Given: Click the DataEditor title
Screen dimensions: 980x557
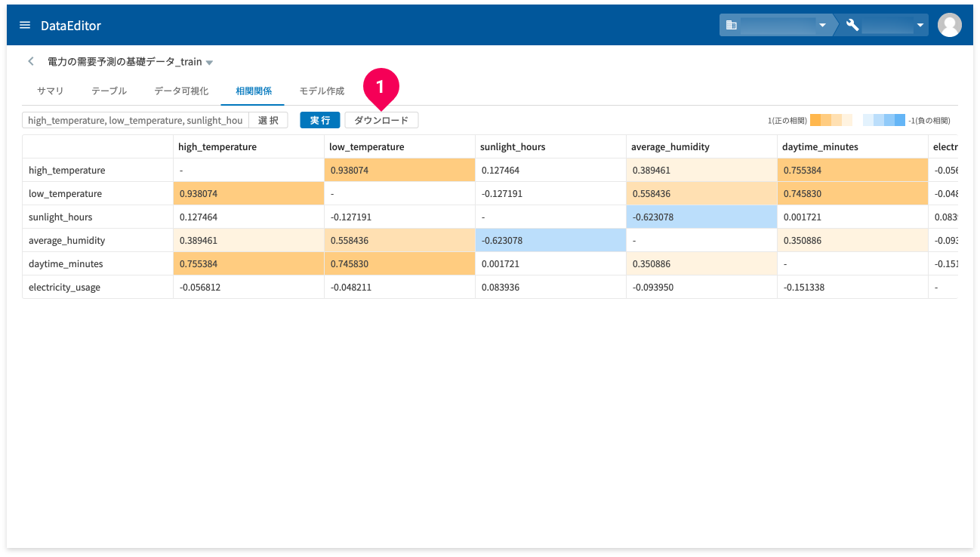Looking at the screenshot, I should 71,26.
